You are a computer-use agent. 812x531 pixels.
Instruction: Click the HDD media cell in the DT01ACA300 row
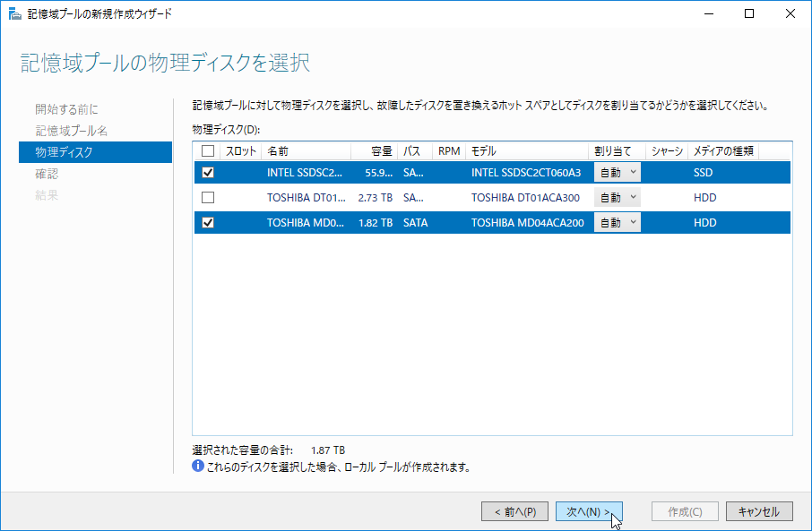pyautogui.click(x=704, y=198)
